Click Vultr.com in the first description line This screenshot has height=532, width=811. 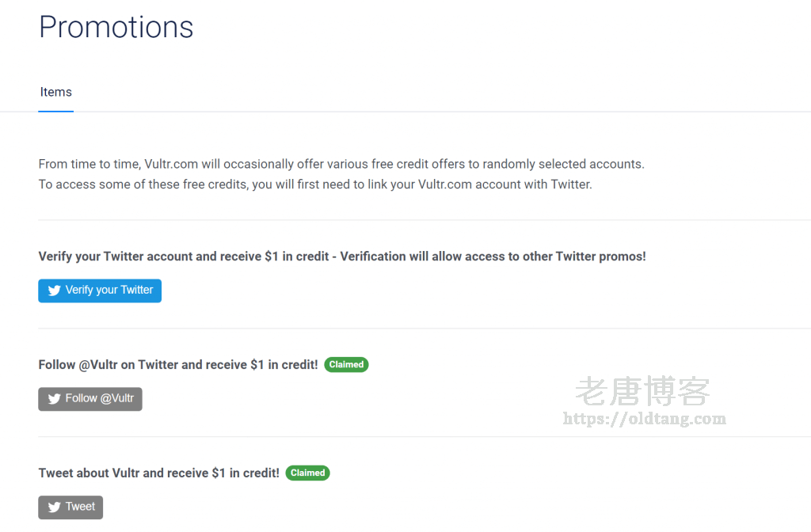(171, 165)
